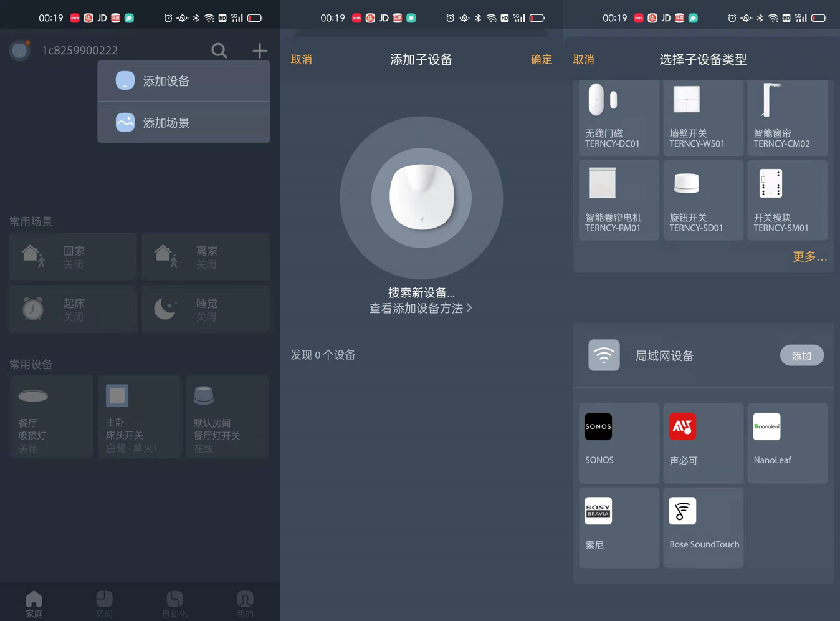Image resolution: width=840 pixels, height=621 pixels.
Task: Choose 添加场景 from the popup menu
Action: click(x=184, y=122)
